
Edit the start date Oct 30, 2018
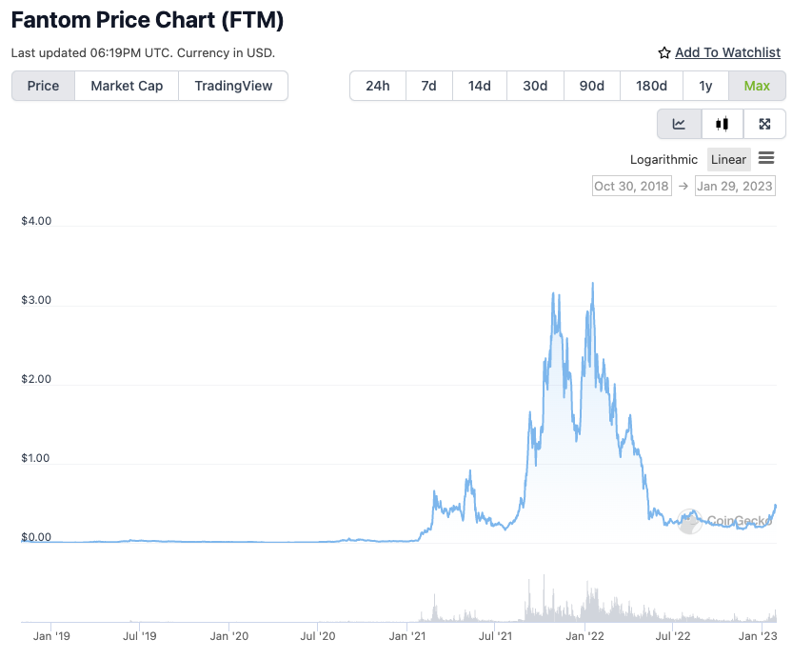[631, 186]
